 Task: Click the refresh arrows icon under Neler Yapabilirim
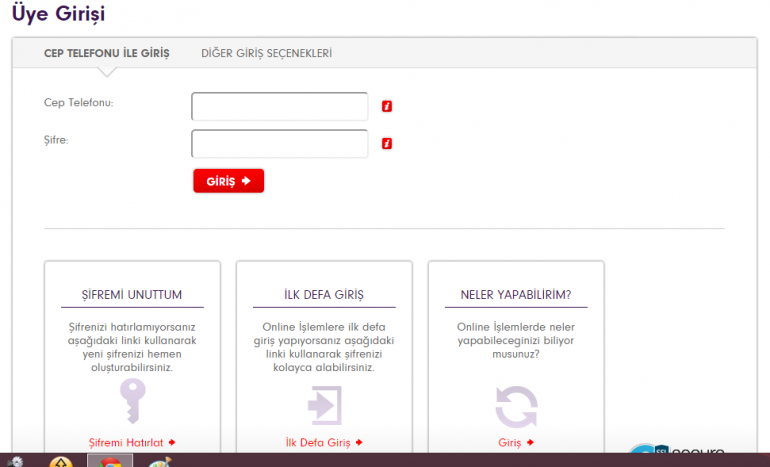[516, 405]
